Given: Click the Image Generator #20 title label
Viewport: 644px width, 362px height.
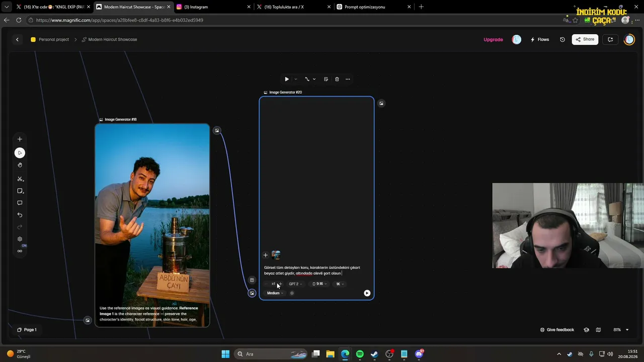Looking at the screenshot, I should pos(285,93).
